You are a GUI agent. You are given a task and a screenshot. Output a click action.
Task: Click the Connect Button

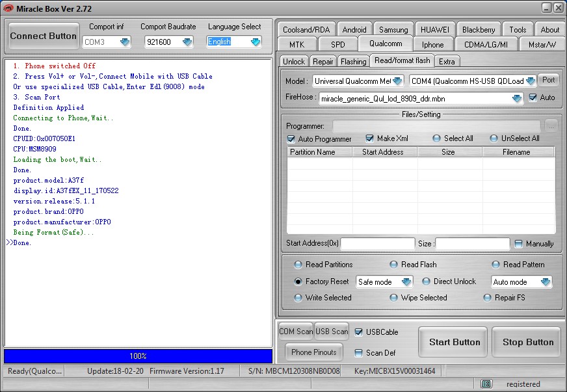[x=43, y=36]
